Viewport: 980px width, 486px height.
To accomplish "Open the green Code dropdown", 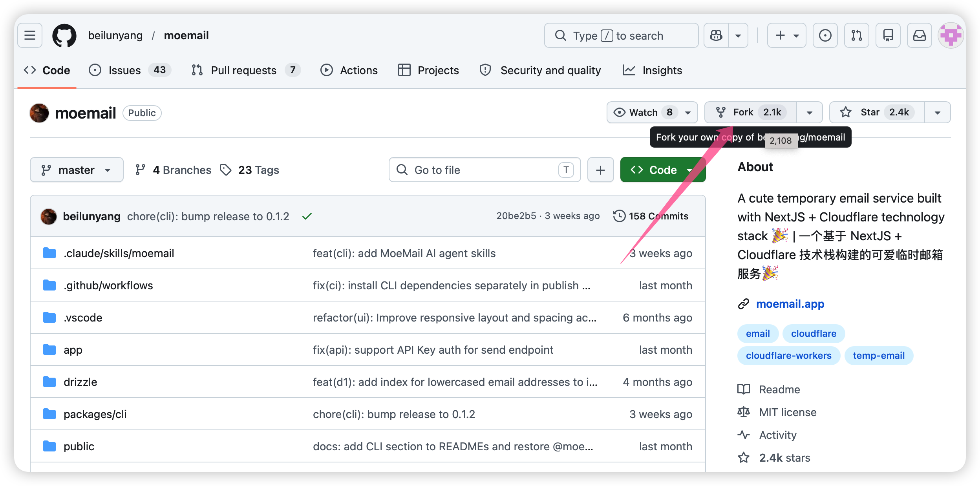I will (x=662, y=170).
